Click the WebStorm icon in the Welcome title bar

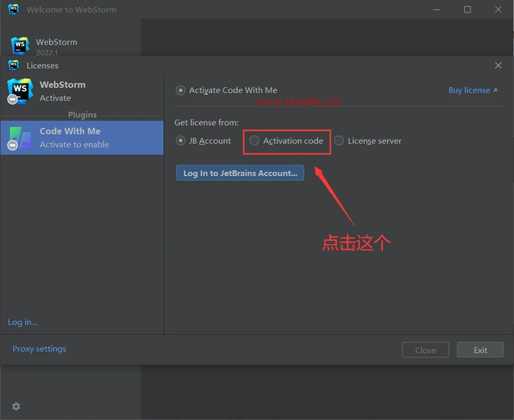click(13, 10)
